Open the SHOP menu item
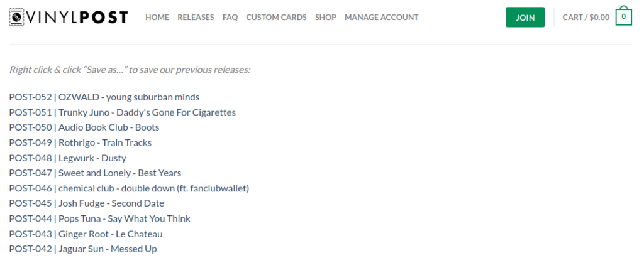Image resolution: width=644 pixels, height=258 pixels. pos(326,17)
